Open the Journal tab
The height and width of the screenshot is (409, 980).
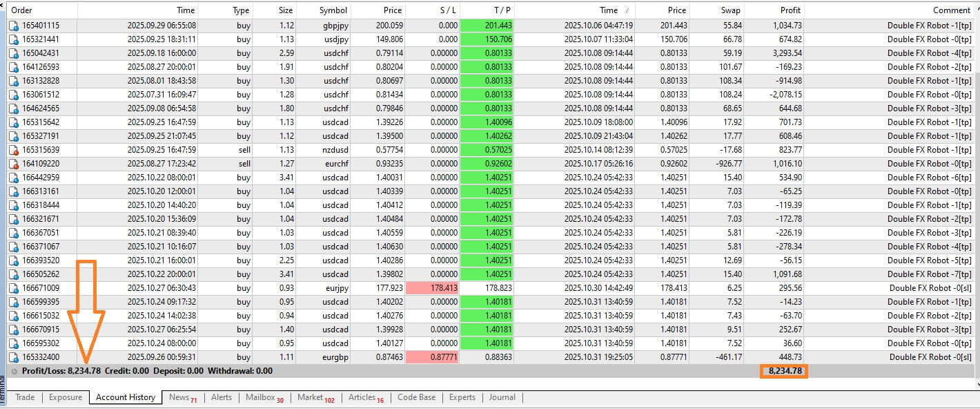click(502, 397)
